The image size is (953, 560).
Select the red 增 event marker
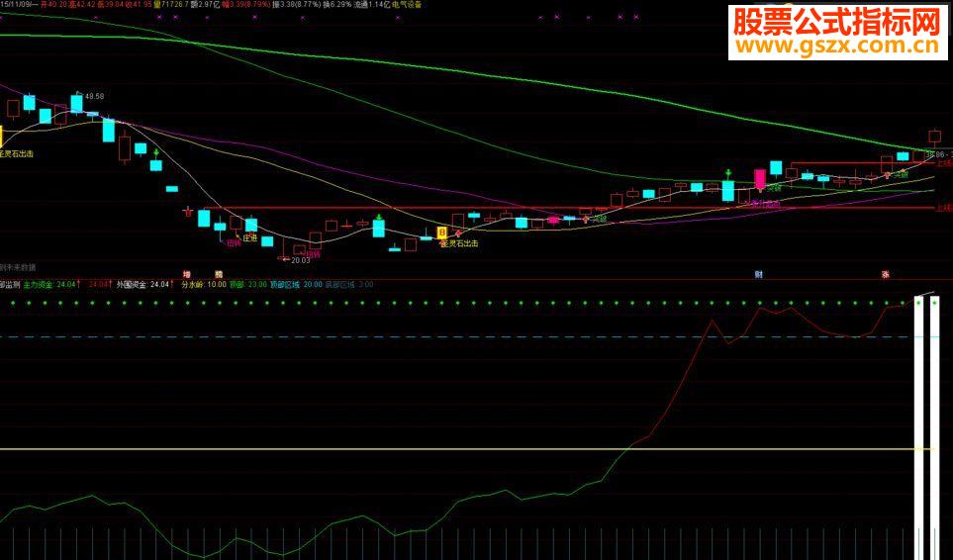point(187,274)
